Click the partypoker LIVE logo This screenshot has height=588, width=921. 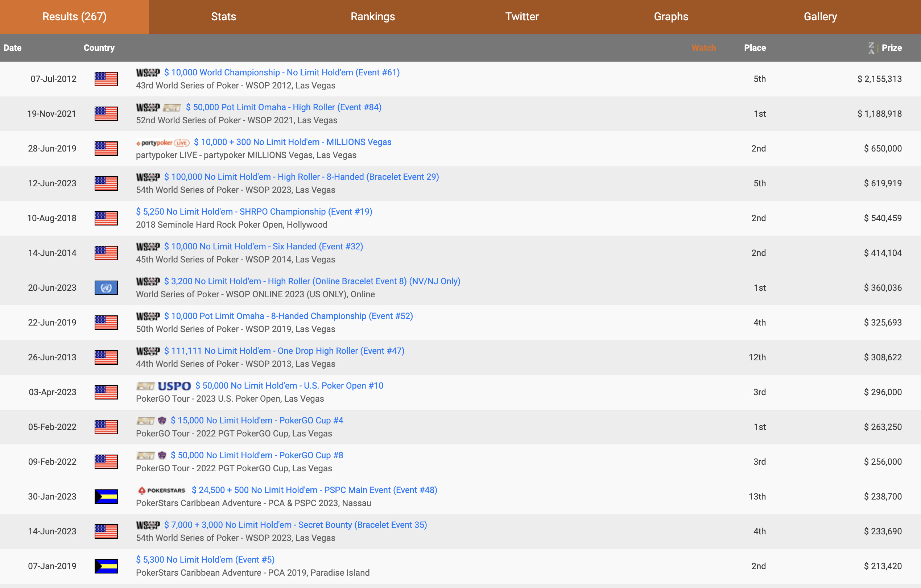click(x=162, y=142)
